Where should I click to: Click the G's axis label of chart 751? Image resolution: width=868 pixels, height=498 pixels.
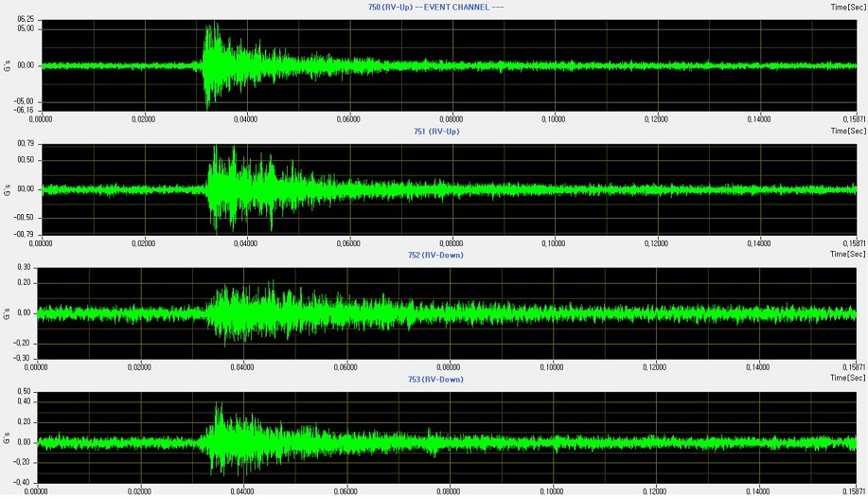tap(8, 190)
